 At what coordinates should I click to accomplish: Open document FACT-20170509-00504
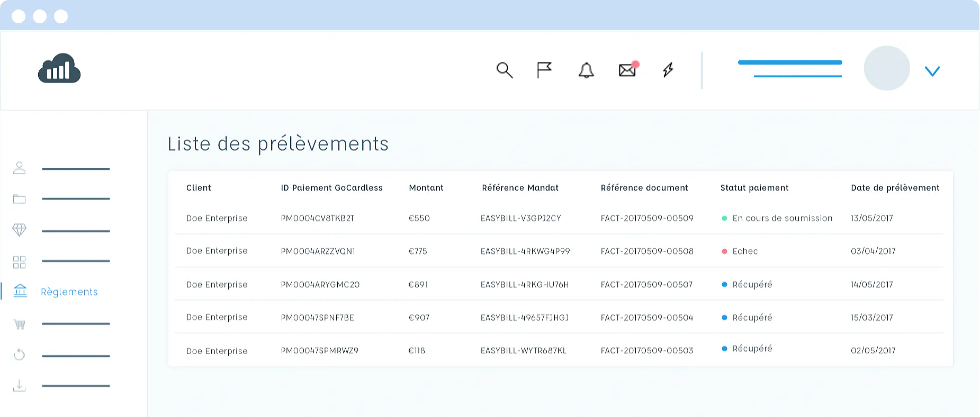pos(647,318)
